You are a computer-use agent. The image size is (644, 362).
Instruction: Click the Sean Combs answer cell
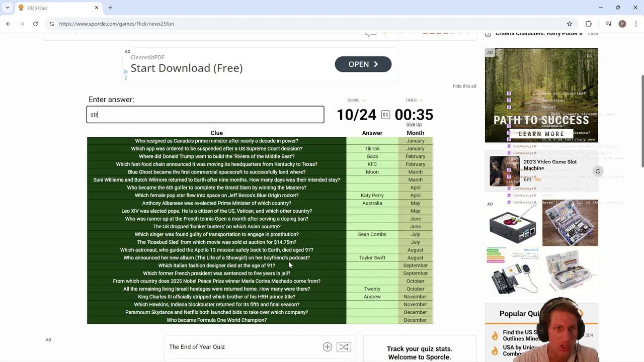(x=372, y=234)
